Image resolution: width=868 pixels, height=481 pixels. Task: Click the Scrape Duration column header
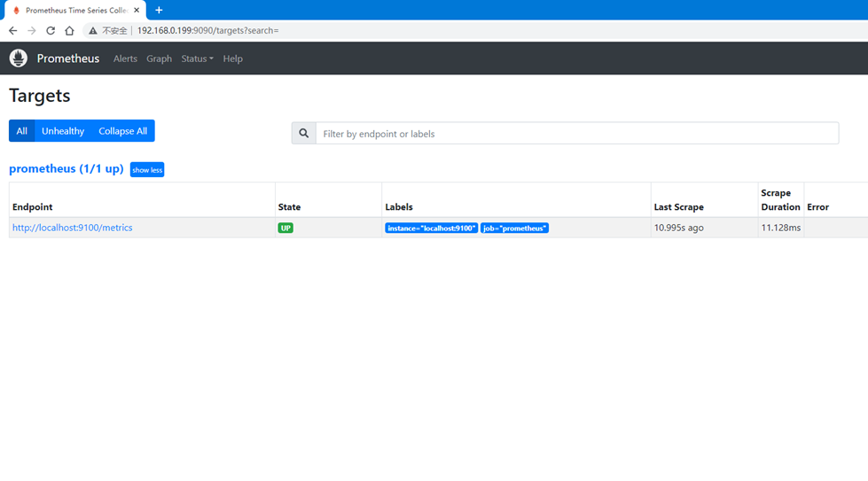pyautogui.click(x=780, y=199)
